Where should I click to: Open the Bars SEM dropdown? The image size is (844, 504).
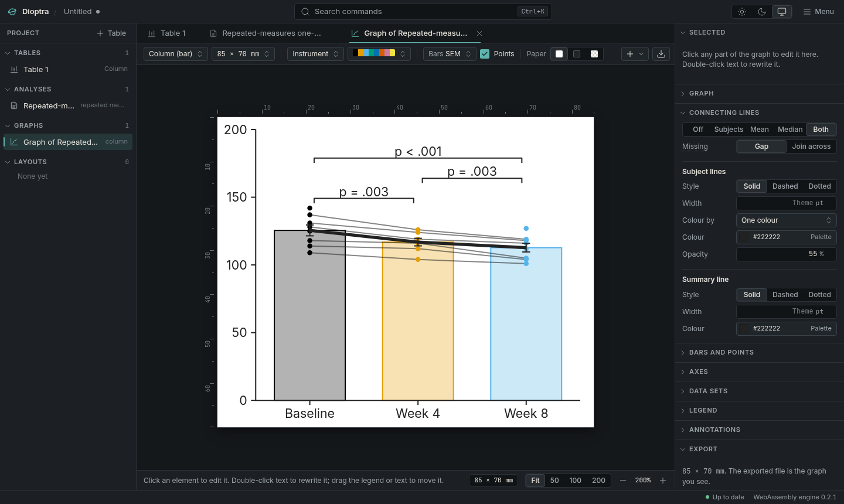(x=450, y=54)
